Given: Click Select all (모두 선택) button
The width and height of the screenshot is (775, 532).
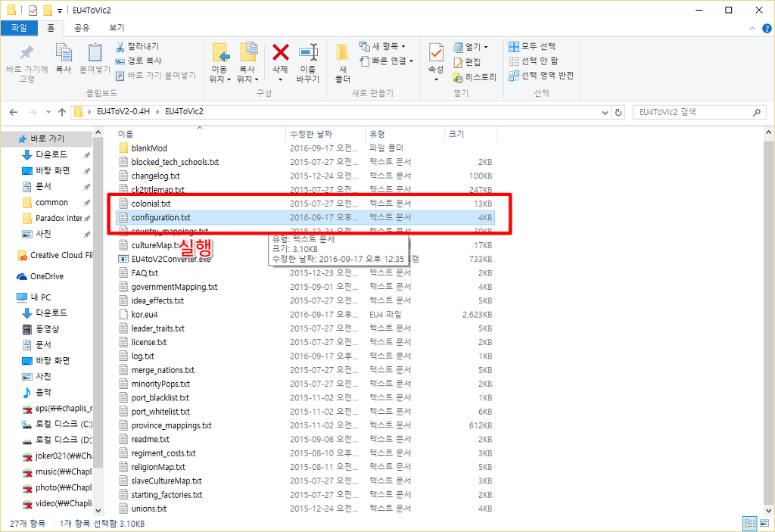Looking at the screenshot, I should pyautogui.click(x=532, y=46).
